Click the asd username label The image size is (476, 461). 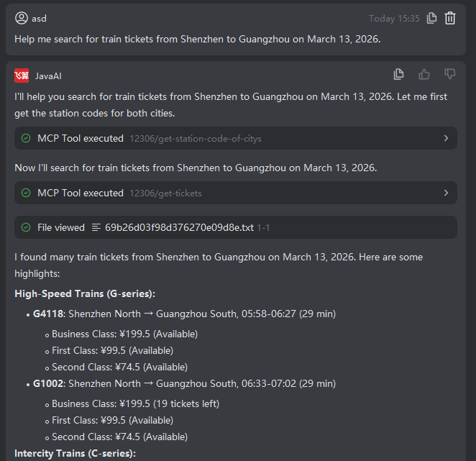coord(40,19)
